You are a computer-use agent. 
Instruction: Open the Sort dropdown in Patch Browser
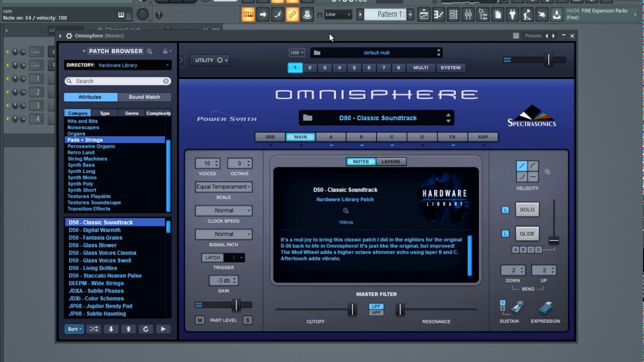coord(73,329)
